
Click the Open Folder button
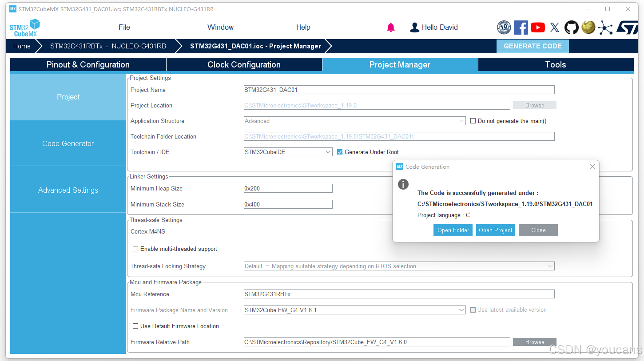coord(453,230)
